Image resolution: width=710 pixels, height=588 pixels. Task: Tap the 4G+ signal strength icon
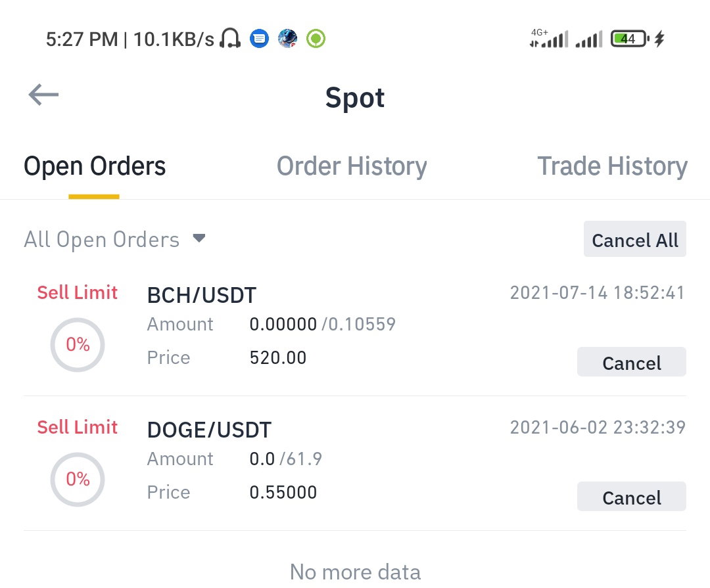tap(549, 39)
